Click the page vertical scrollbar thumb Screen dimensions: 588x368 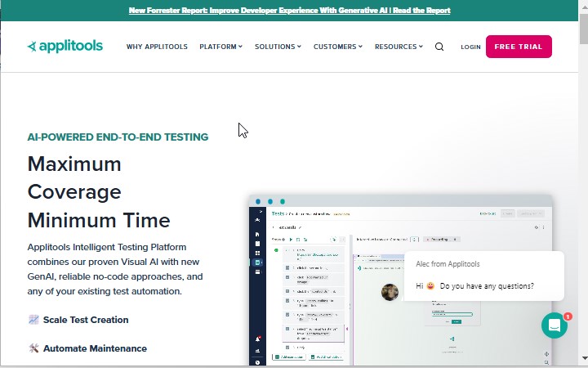pyautogui.click(x=583, y=29)
